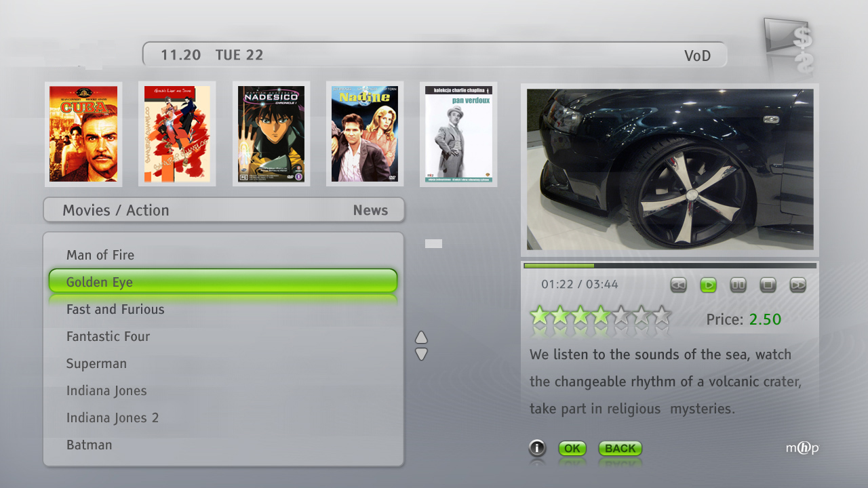Select Fast and Furious movie
This screenshot has height=488, width=868.
pyautogui.click(x=115, y=309)
